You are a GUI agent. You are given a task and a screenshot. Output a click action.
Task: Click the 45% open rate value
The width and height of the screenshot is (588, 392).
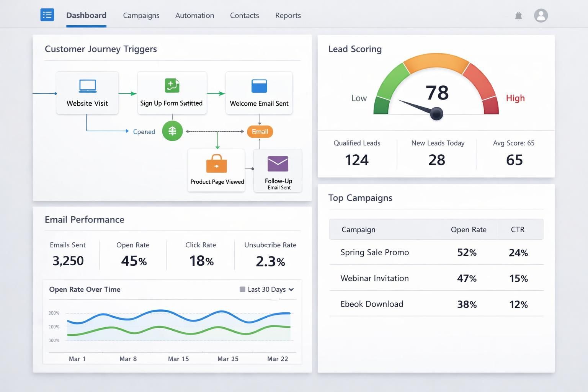(134, 261)
